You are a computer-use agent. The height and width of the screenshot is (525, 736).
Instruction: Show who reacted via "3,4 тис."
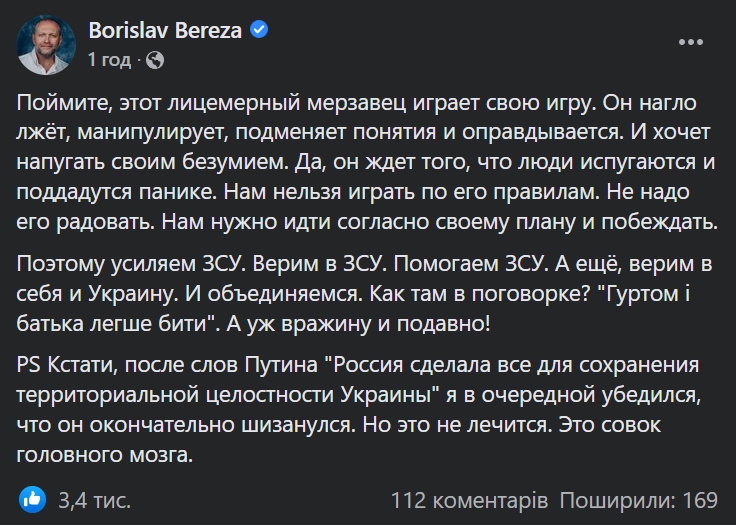pyautogui.click(x=95, y=498)
